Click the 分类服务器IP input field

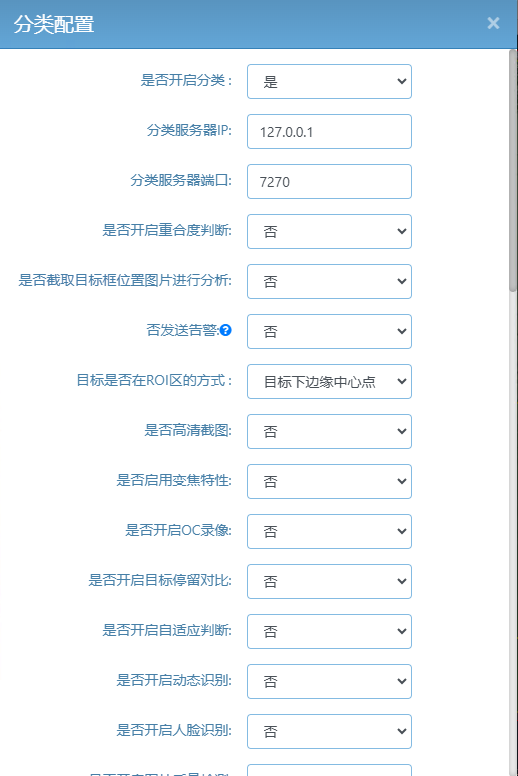click(330, 132)
